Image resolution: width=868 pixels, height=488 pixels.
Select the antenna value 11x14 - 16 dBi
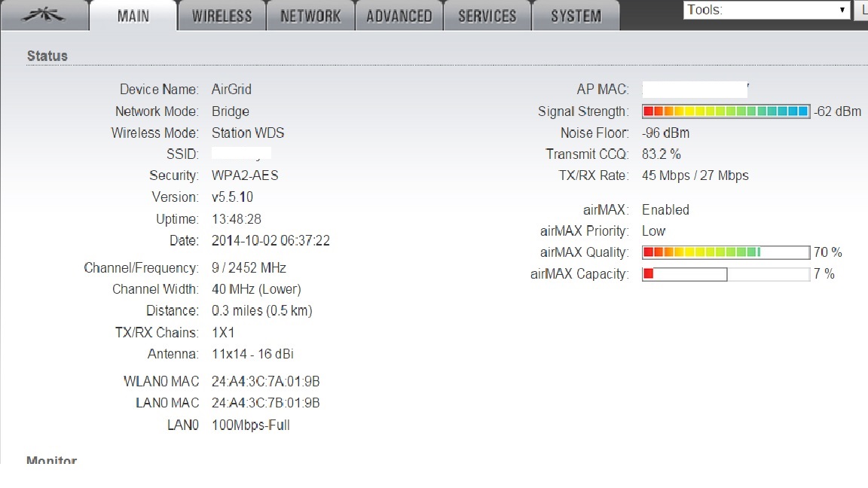[x=252, y=353]
